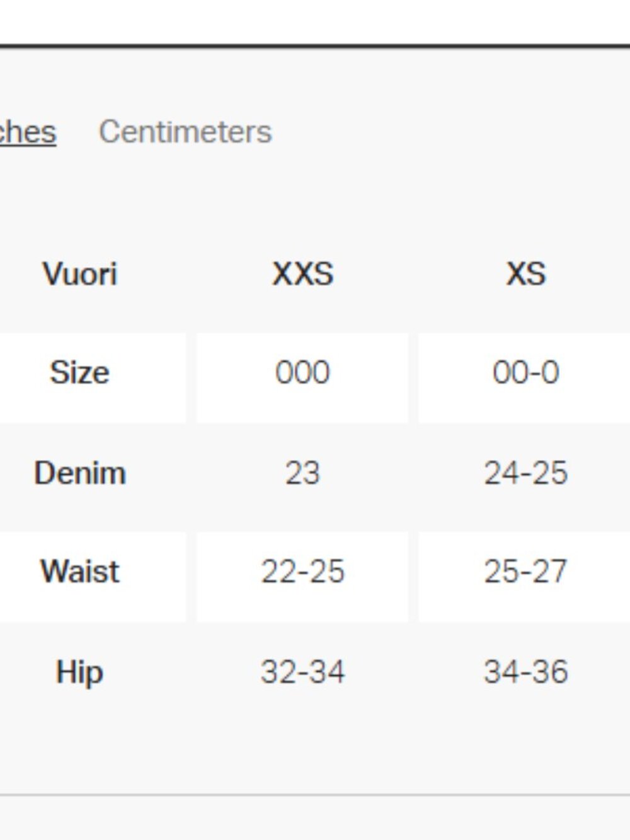
Task: Click the XXS size header
Action: (x=302, y=274)
